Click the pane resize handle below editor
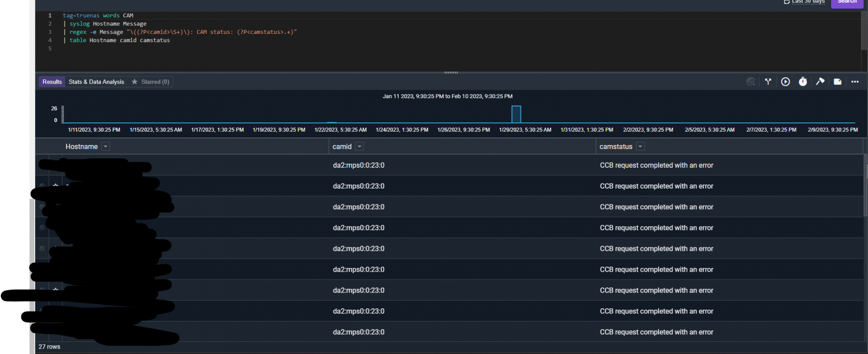The width and height of the screenshot is (868, 354). (x=451, y=72)
